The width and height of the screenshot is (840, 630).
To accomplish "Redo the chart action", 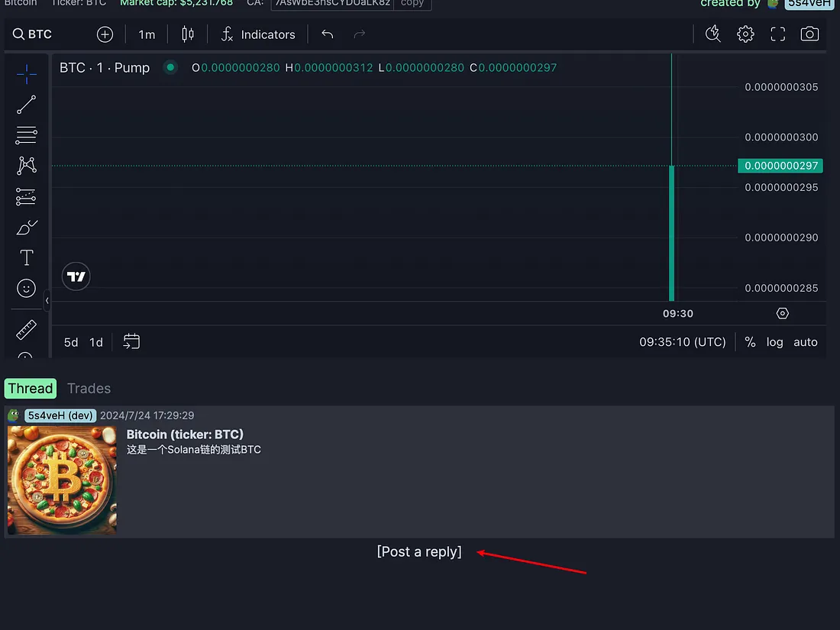I will 360,34.
